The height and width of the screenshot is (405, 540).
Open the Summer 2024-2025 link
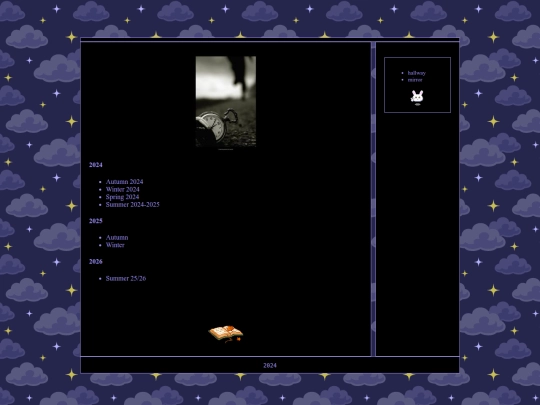click(x=133, y=205)
